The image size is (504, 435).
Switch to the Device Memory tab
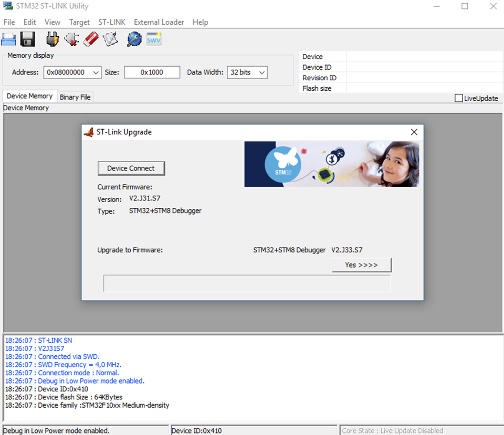click(29, 96)
